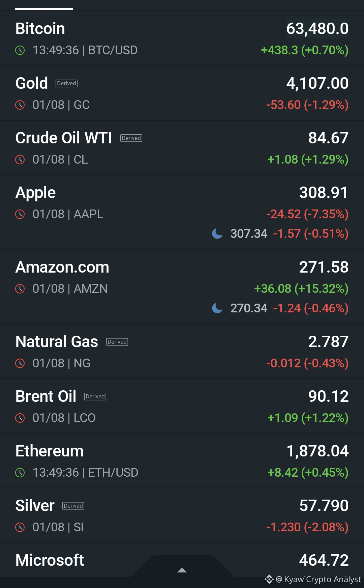Tap Amazon.com price 271.58

(x=324, y=267)
